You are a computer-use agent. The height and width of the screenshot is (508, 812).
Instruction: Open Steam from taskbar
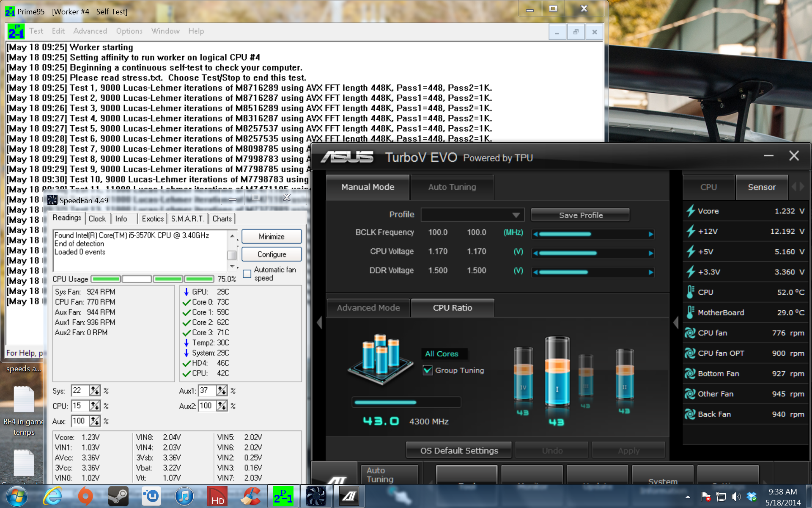click(118, 496)
